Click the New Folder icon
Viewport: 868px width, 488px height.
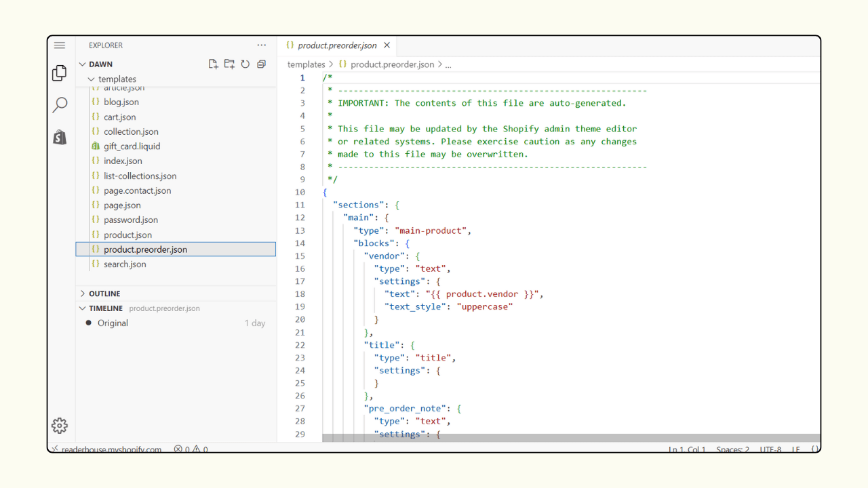click(229, 64)
